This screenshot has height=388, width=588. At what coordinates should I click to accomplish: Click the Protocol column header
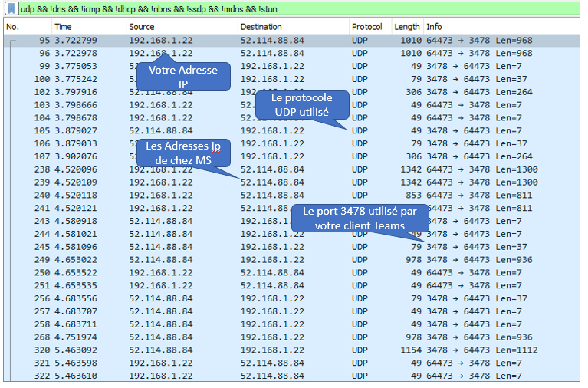pyautogui.click(x=366, y=27)
